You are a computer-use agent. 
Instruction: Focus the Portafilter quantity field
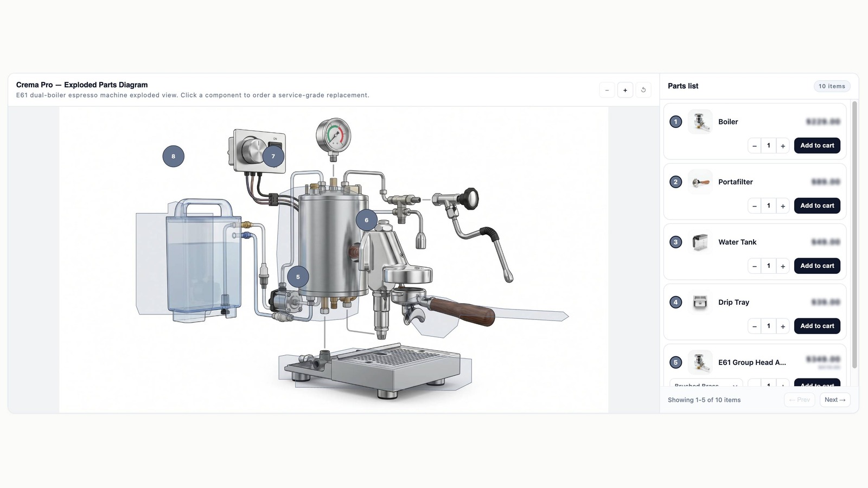[x=769, y=206]
